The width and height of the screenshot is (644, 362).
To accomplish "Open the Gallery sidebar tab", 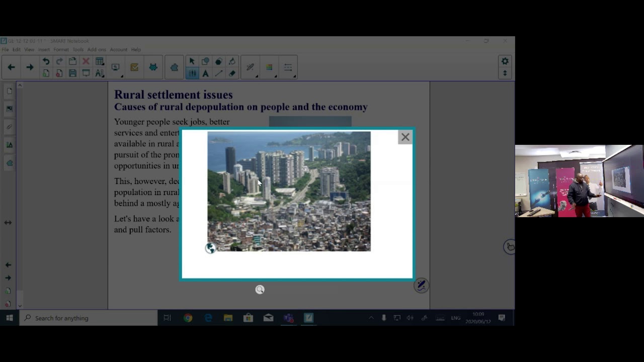I will pyautogui.click(x=9, y=109).
